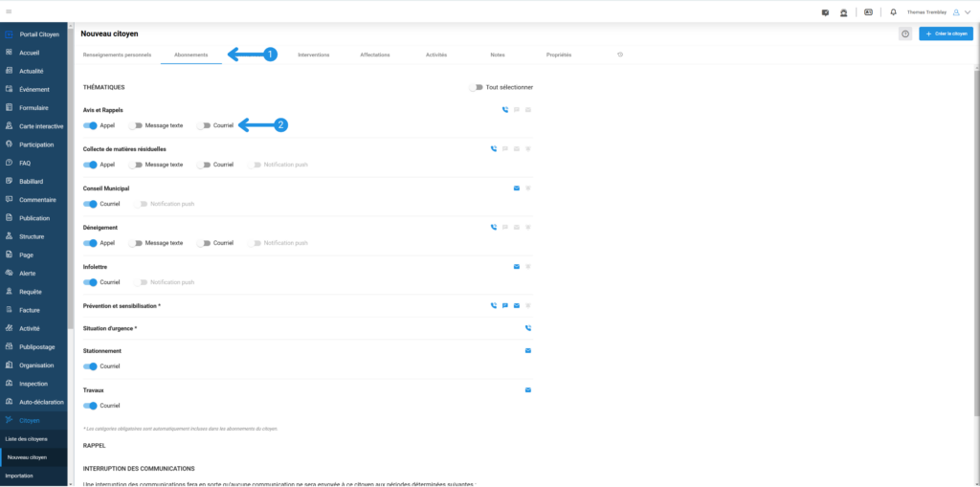The image size is (980, 487).
Task: Open the Affectations tab
Action: pos(375,55)
